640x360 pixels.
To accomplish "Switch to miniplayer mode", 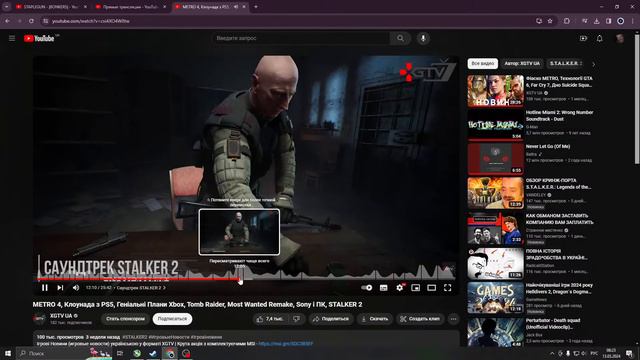I will (x=416, y=288).
